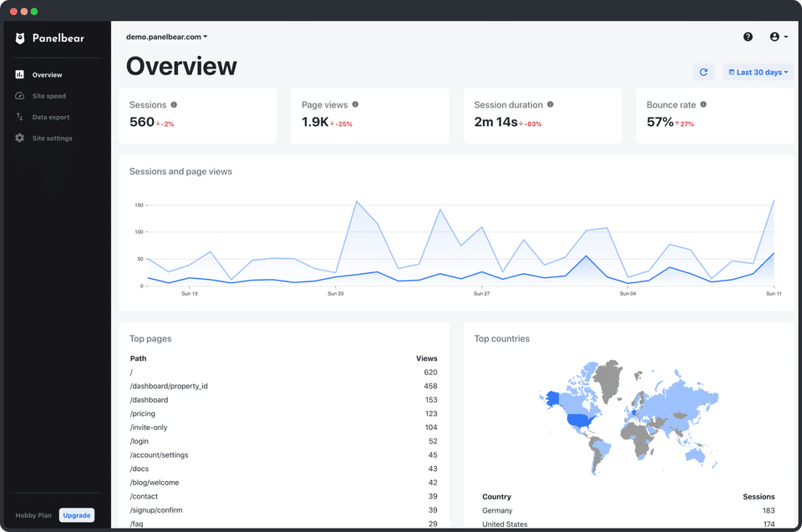Click the Sun 27 chart axis label
Viewport: 802px width, 532px height.
coord(481,294)
